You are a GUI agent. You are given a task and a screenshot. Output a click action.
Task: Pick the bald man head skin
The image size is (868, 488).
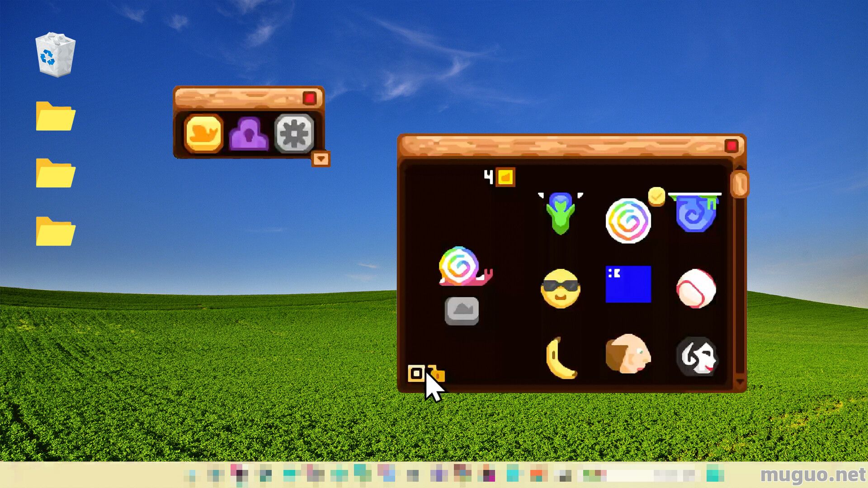click(628, 354)
